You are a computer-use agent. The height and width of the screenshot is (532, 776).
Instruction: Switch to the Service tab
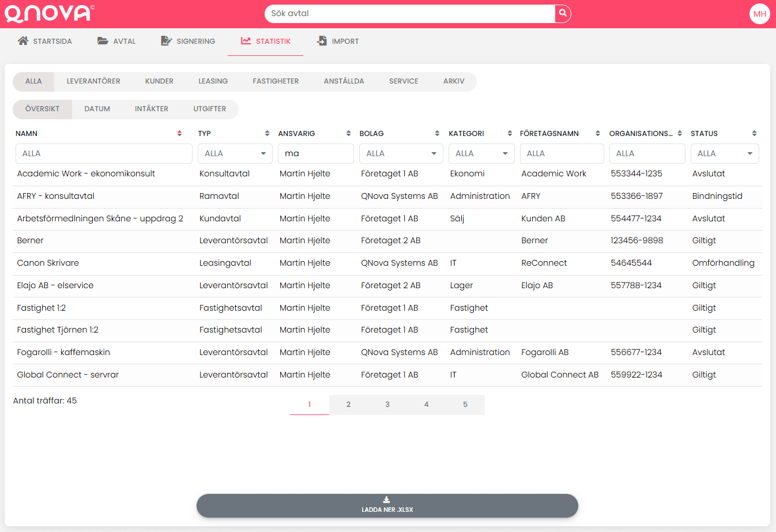404,81
